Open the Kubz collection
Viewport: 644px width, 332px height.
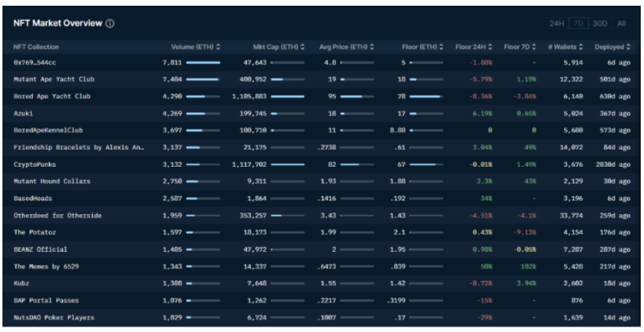coord(21,283)
